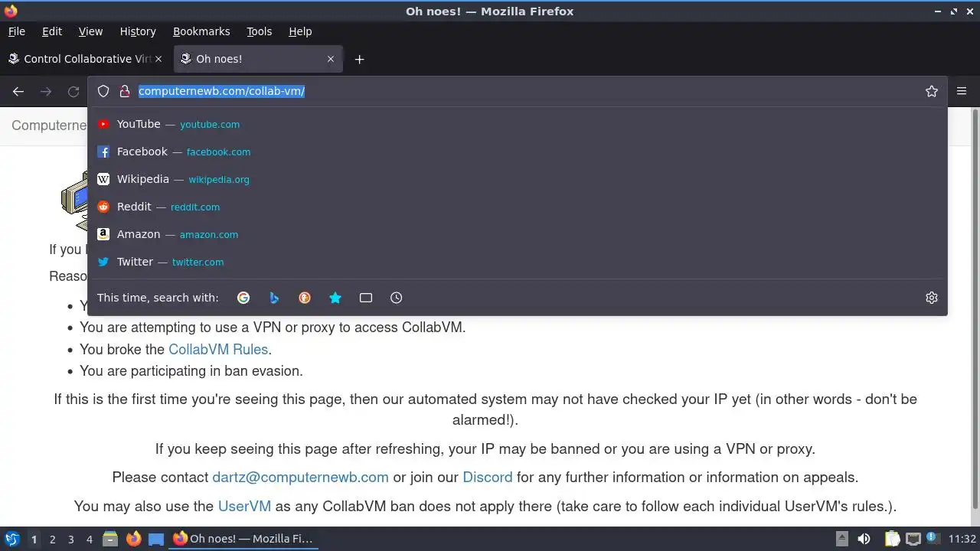Image resolution: width=980 pixels, height=551 pixels.
Task: Click the dartz@computernewb.com email link
Action: click(300, 477)
